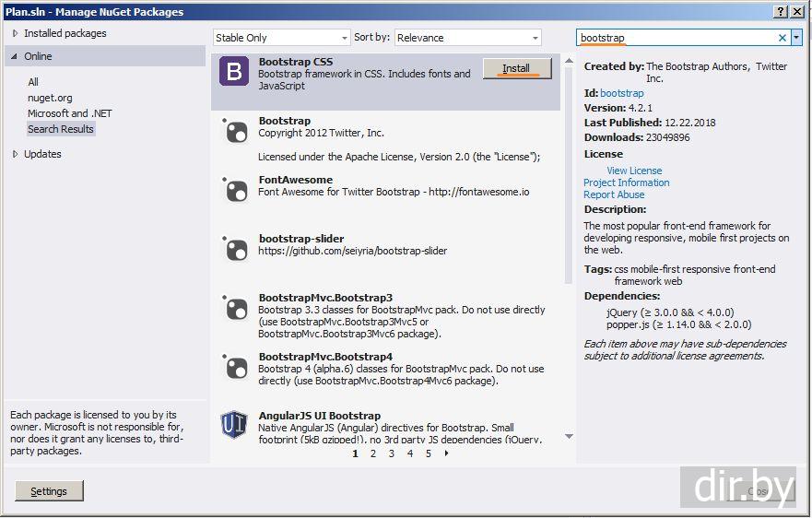Click the BootstrapMvc.Bootstrap4 package icon
Screen dimensions: 812x518
click(236, 367)
